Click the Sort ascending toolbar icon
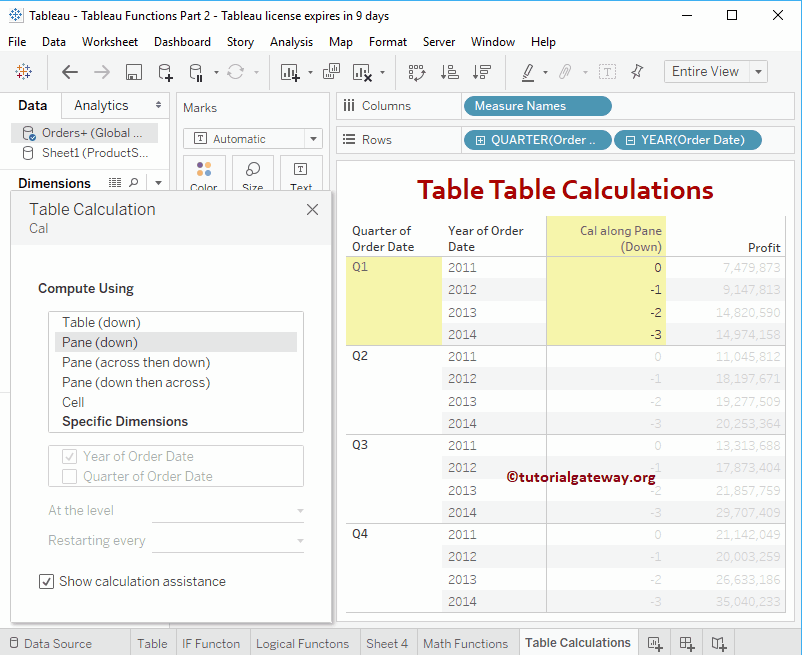Screen dimensions: 802x655 click(449, 72)
